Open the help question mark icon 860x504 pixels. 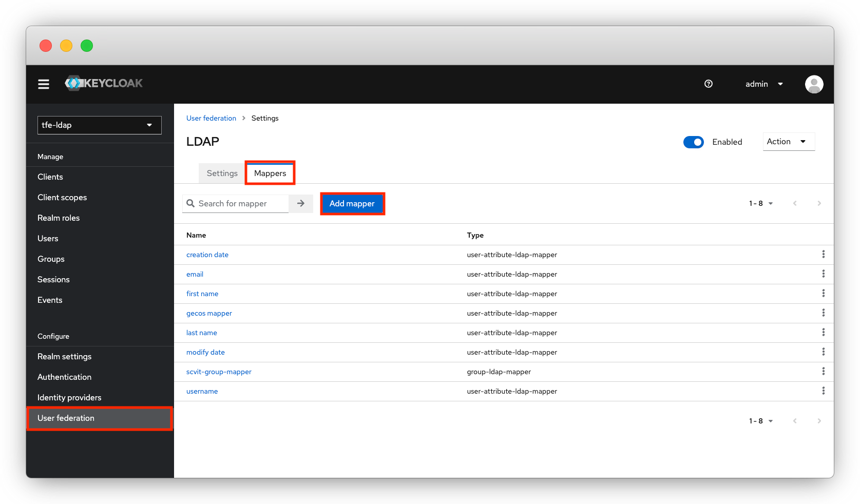(x=709, y=84)
